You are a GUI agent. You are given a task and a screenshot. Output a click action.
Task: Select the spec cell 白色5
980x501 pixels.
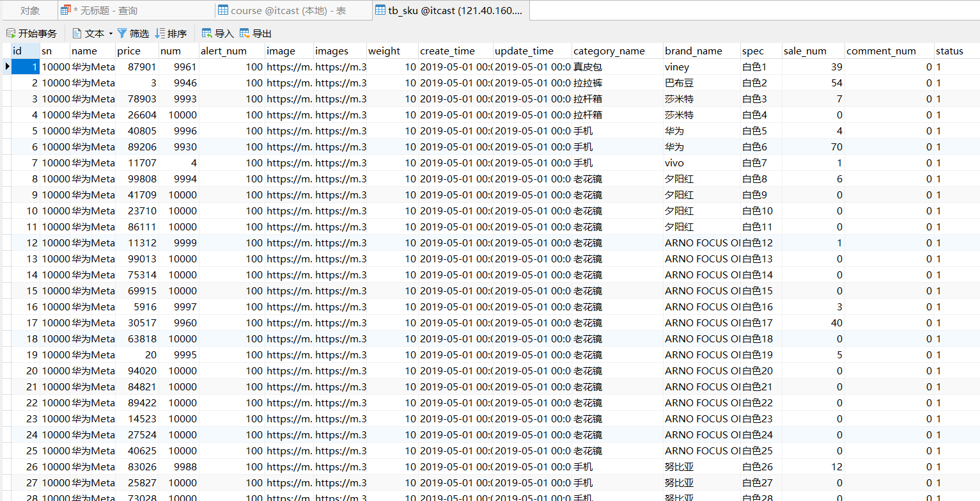(761, 131)
